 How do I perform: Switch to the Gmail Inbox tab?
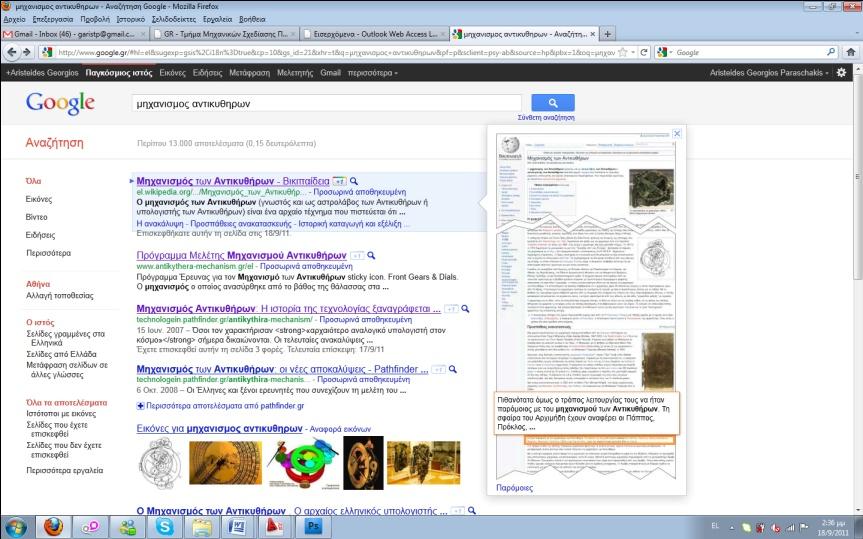[x=74, y=34]
